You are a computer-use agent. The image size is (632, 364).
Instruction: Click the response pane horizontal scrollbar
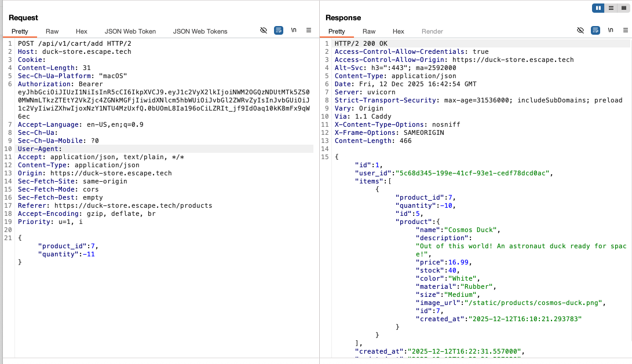475,362
